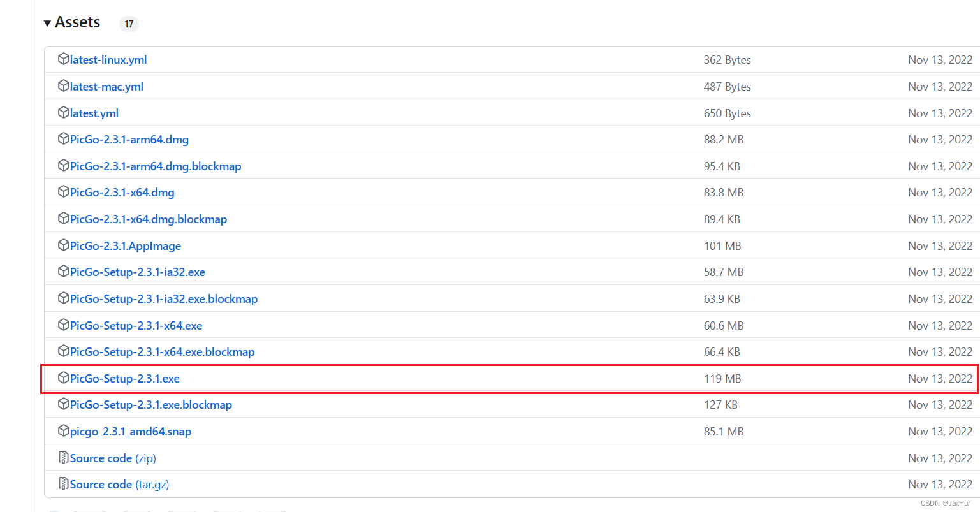Image resolution: width=980 pixels, height=512 pixels.
Task: Click the 650 Bytes size text
Action: coord(728,113)
